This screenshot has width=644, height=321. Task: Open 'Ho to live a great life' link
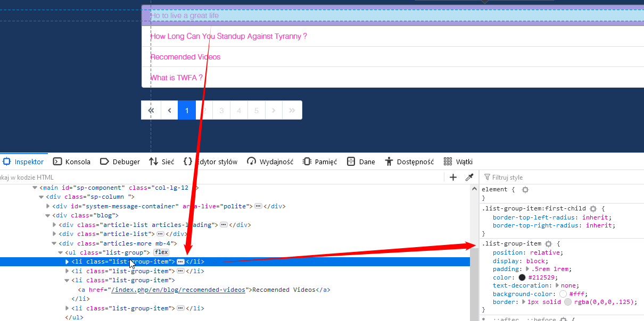tap(184, 16)
